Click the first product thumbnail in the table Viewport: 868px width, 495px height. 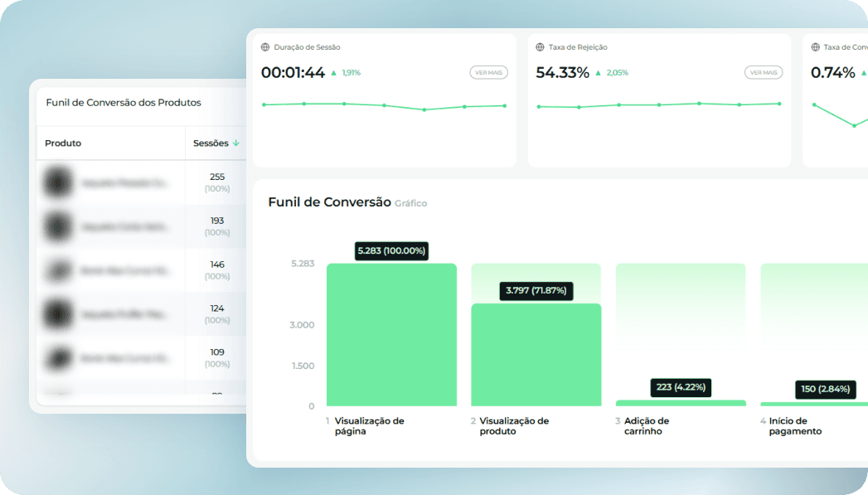(x=58, y=182)
